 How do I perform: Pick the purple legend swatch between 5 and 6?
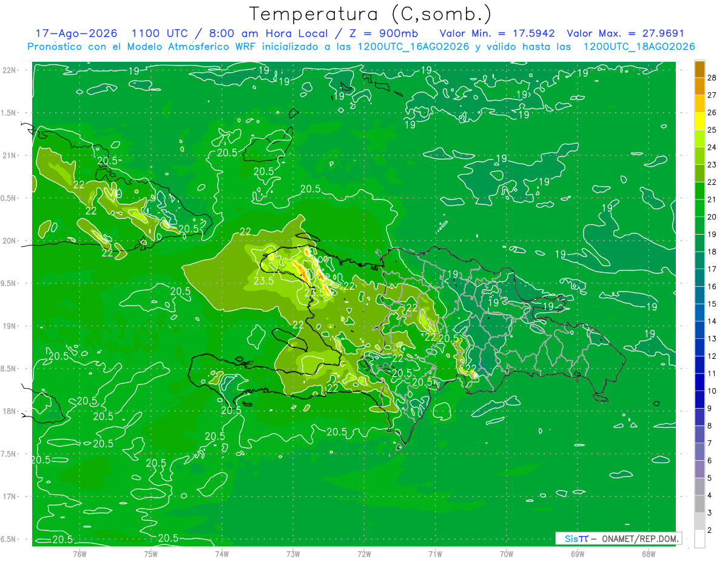click(699, 469)
